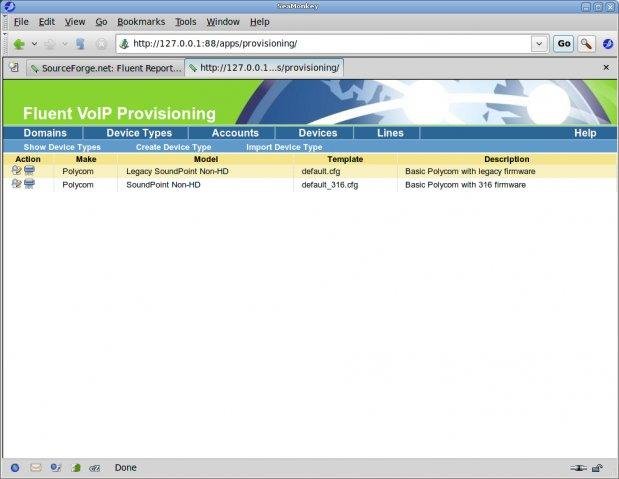Open the Window menu
The height and width of the screenshot is (479, 619).
pos(223,22)
